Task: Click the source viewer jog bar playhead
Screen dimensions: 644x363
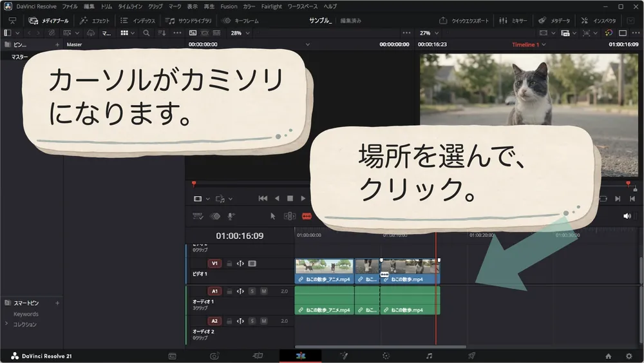Action: coord(194,184)
